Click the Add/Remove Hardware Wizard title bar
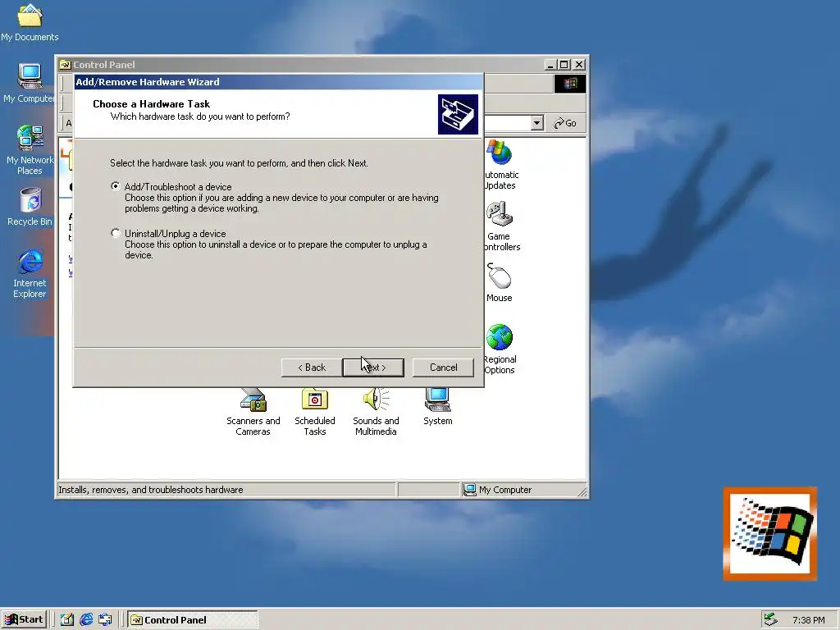 [278, 82]
